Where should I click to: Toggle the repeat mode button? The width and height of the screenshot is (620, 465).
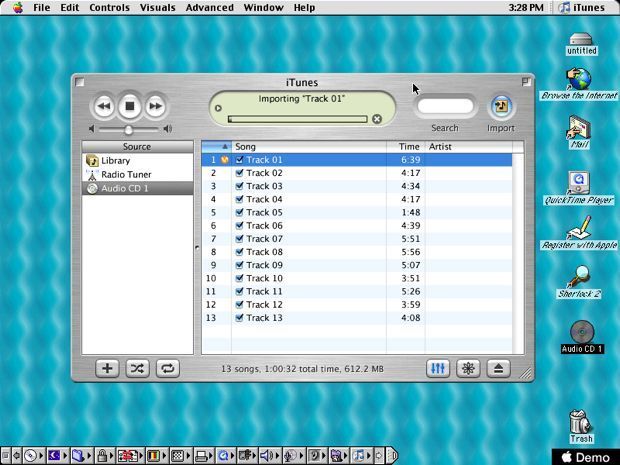pyautogui.click(x=168, y=369)
